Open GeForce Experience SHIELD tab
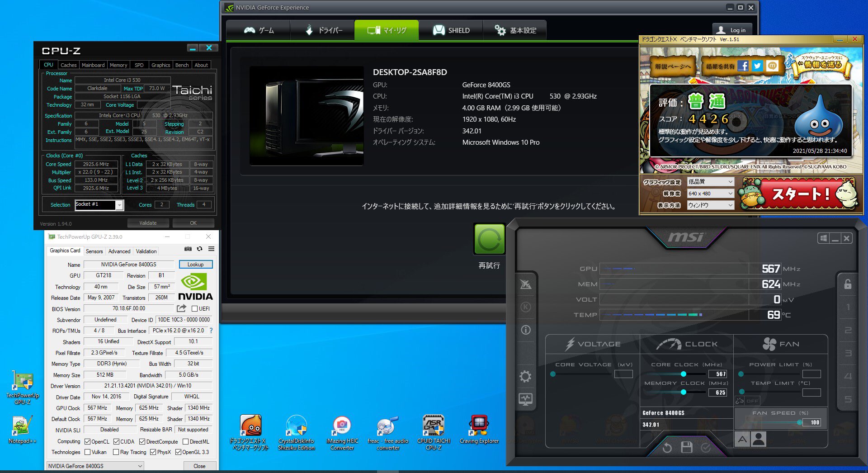 pos(451,30)
